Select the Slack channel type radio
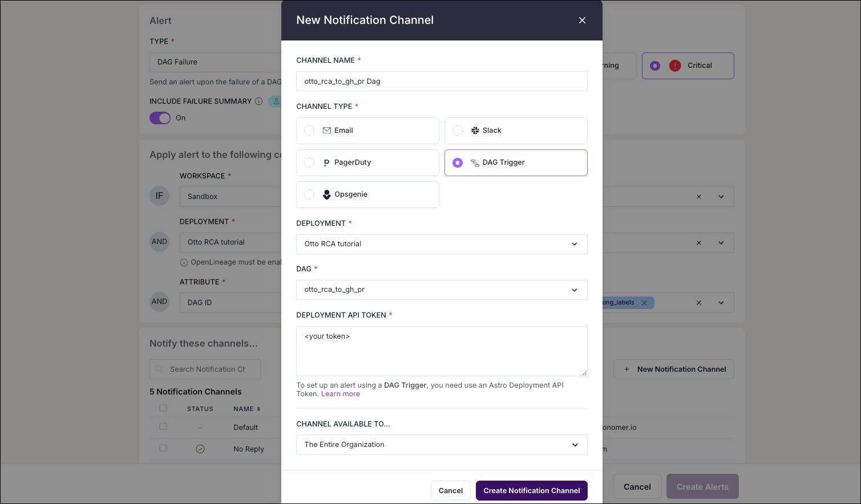Image resolution: width=861 pixels, height=504 pixels. pos(458,131)
